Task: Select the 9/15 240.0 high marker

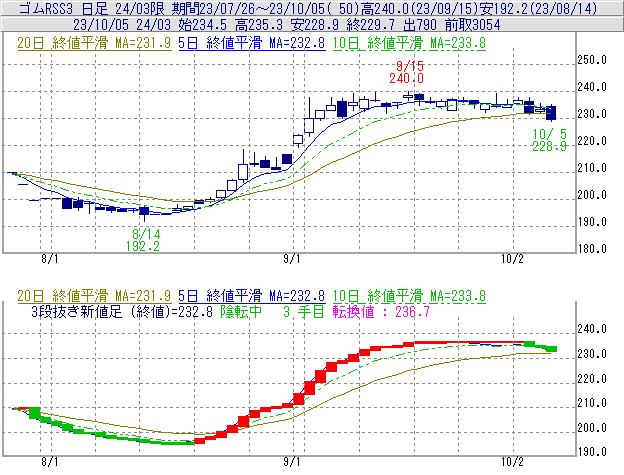Action: tap(407, 72)
